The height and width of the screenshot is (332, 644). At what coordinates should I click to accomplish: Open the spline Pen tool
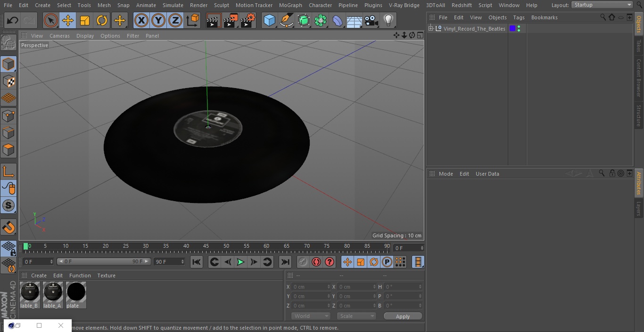tap(287, 21)
